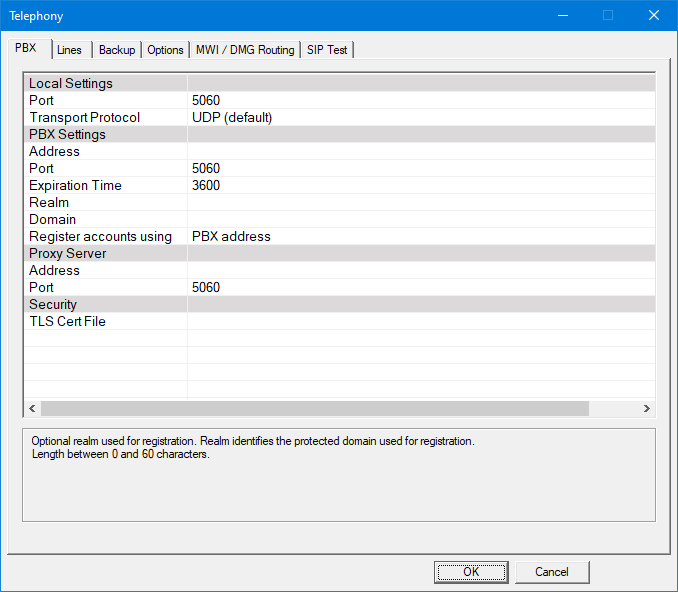Screen dimensions: 678x592
Task: Edit the Proxy Server Port value
Action: (x=420, y=288)
